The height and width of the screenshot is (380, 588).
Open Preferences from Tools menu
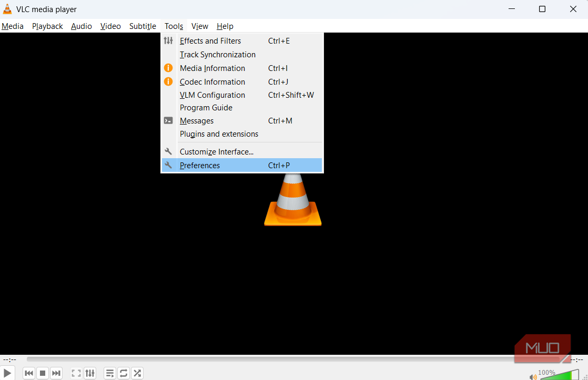point(242,165)
